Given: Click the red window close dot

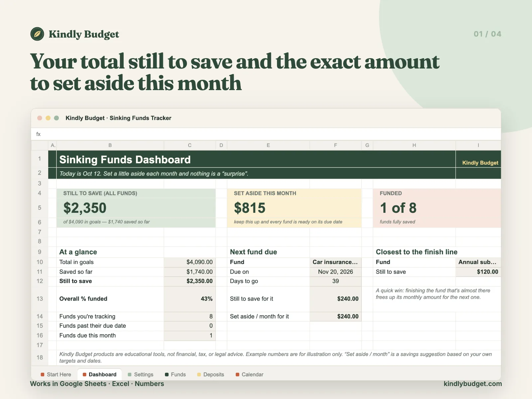Looking at the screenshot, I should point(40,118).
